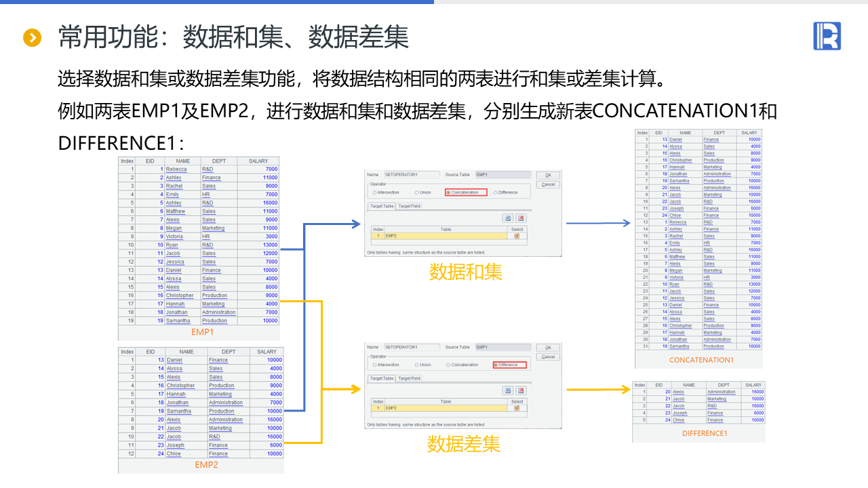Click select-all icon in the 数据差集 dialog
Image resolution: width=868 pixels, height=488 pixels.
click(x=507, y=390)
